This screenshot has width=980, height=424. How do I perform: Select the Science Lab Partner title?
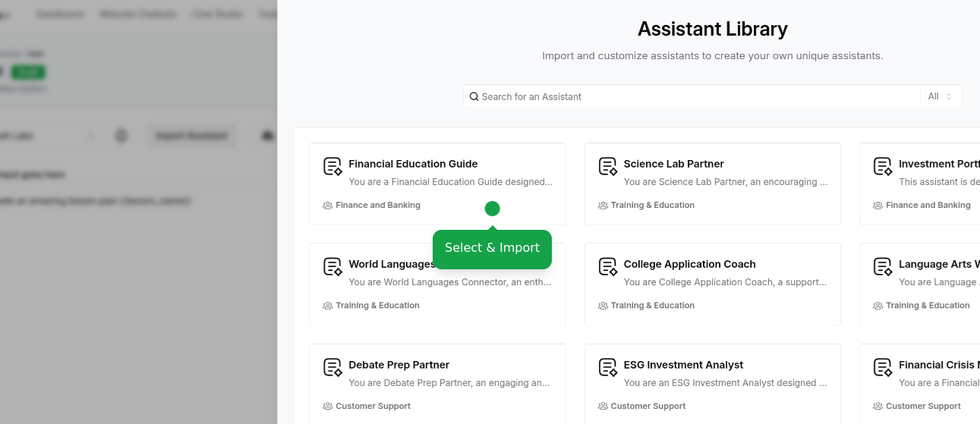coord(673,164)
